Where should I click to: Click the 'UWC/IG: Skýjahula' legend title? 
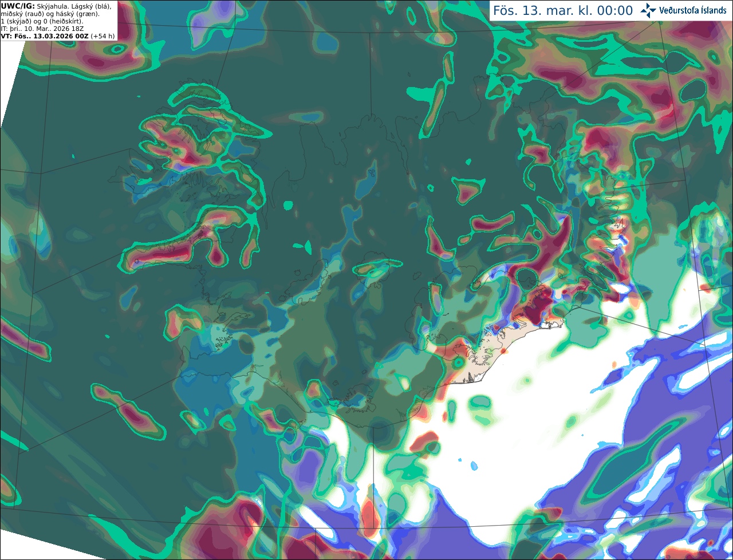(x=34, y=6)
